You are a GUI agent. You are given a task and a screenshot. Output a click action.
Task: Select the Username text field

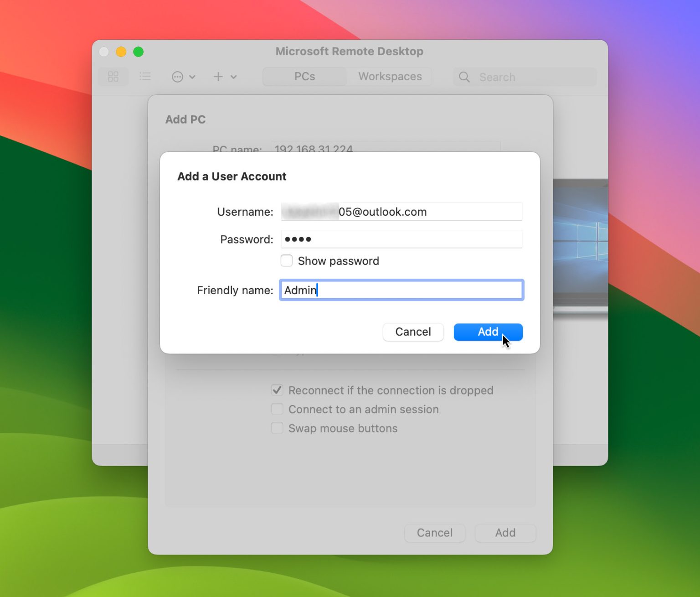[401, 211]
